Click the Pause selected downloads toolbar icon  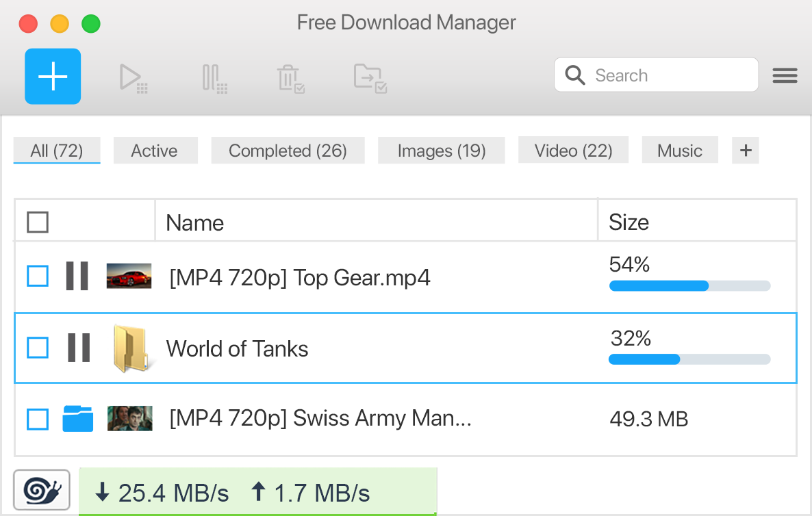(214, 76)
